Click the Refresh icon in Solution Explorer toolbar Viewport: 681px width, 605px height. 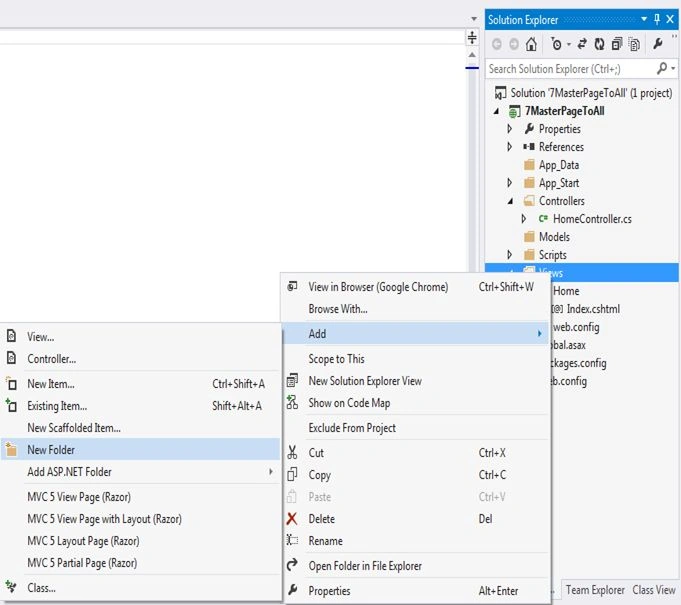point(599,44)
